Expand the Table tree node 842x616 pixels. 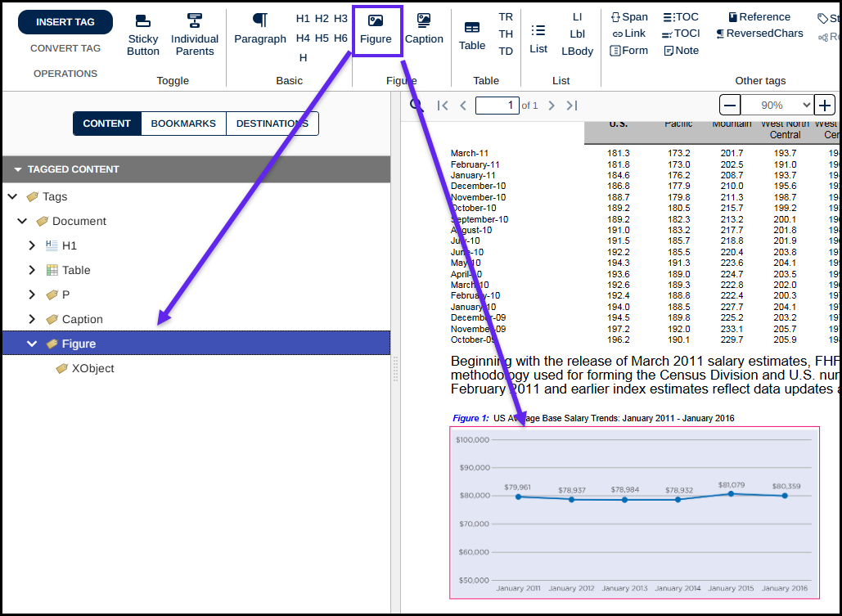pyautogui.click(x=32, y=270)
